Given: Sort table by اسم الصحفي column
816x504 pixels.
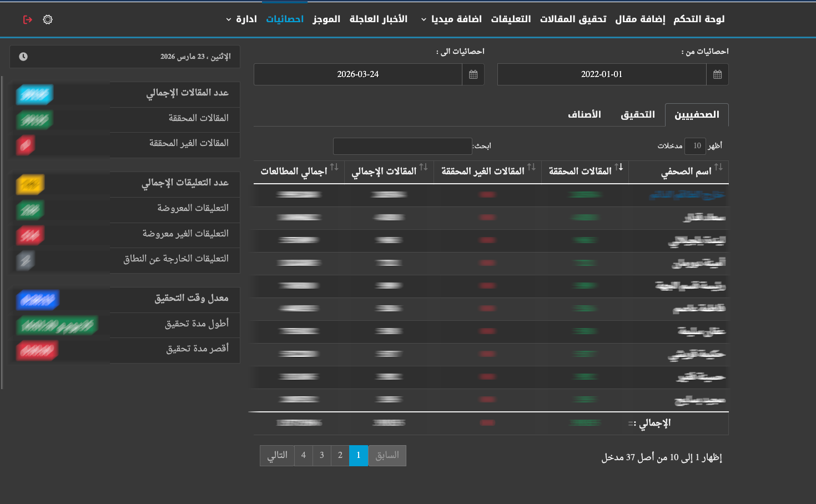Looking at the screenshot, I should [x=718, y=167].
